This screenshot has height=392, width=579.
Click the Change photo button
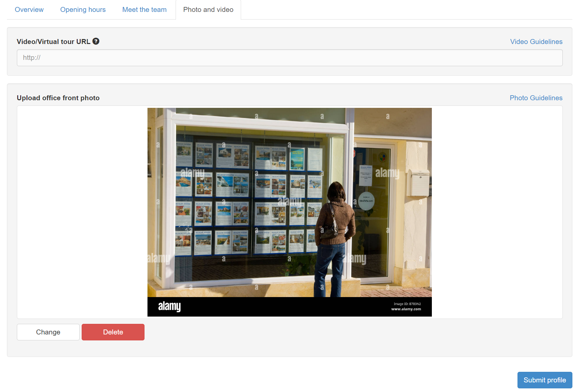coord(48,332)
